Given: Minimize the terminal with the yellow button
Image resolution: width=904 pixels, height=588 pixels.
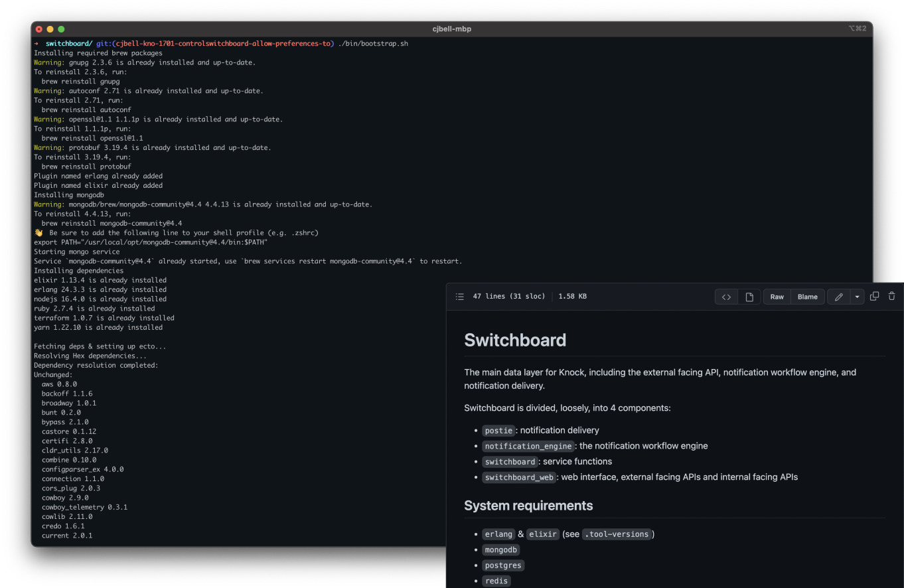Looking at the screenshot, I should click(x=50, y=29).
